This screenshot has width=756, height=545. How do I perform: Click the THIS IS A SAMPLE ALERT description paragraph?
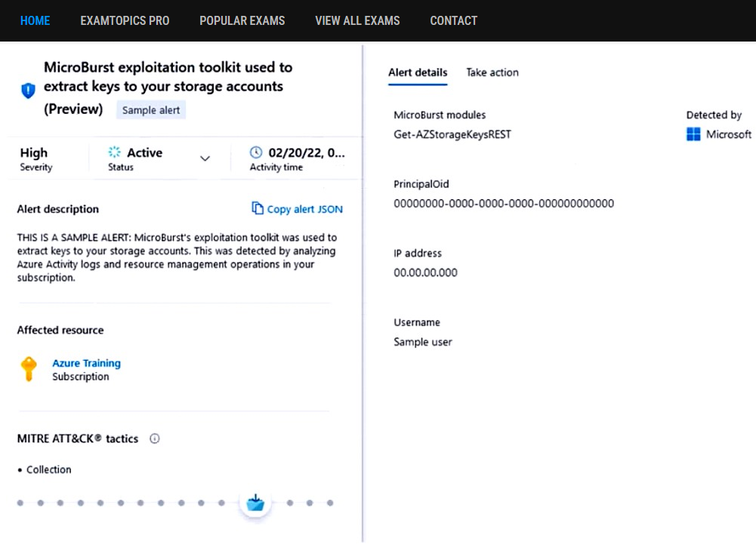177,257
